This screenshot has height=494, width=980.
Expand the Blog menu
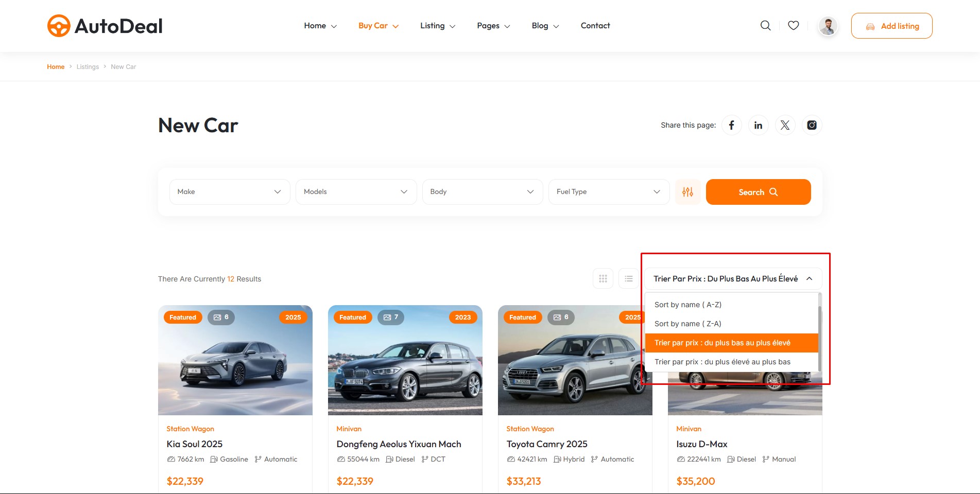point(545,26)
